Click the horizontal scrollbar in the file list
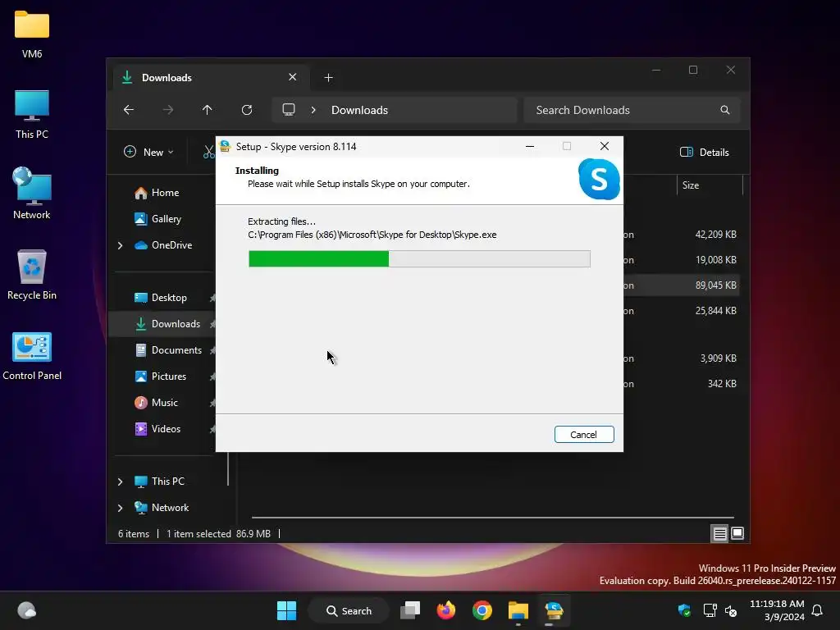Image resolution: width=840 pixels, height=630 pixels. click(493, 518)
